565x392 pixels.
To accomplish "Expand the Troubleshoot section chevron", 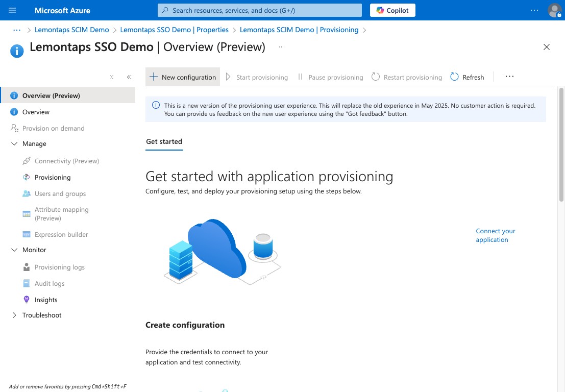I will 14,315.
